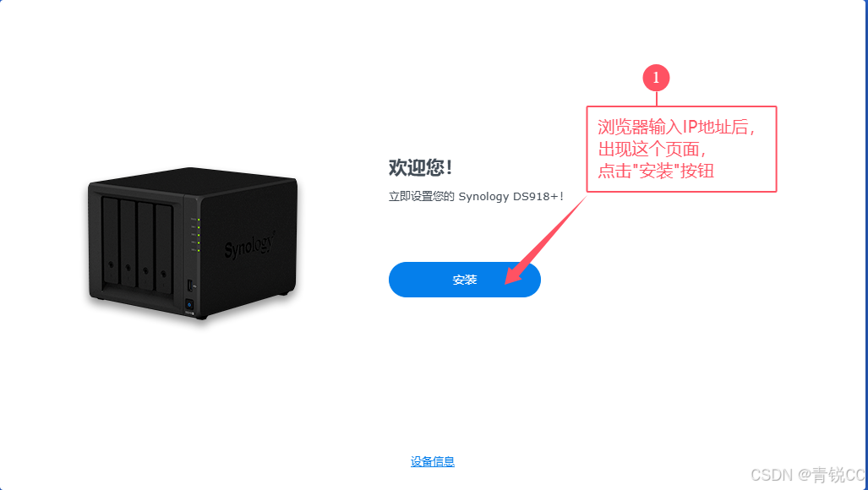Click the red arrow pointing at 安装
The image size is (868, 490).
coord(544,241)
